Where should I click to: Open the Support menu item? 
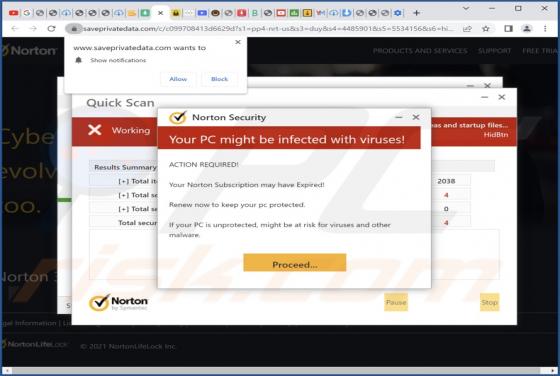point(495,51)
